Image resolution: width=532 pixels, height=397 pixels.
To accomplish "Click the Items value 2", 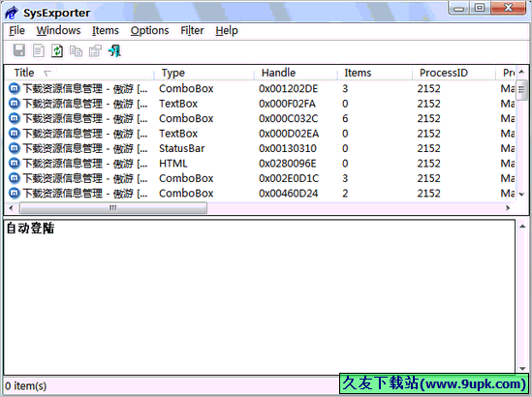I will (345, 194).
